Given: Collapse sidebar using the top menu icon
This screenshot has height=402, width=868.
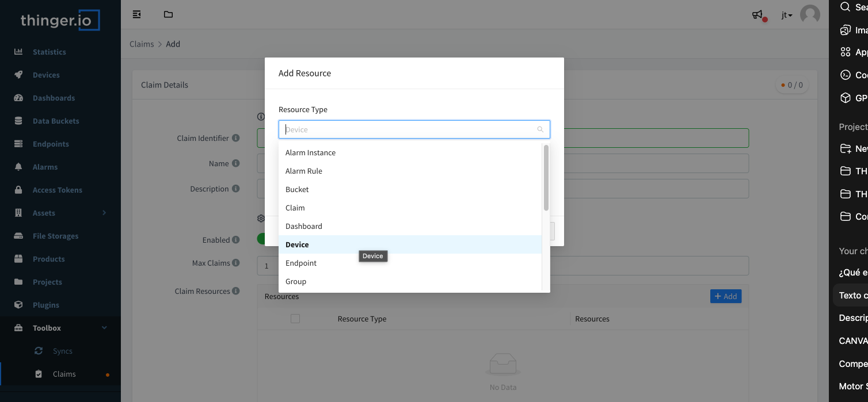Looking at the screenshot, I should click(x=137, y=14).
